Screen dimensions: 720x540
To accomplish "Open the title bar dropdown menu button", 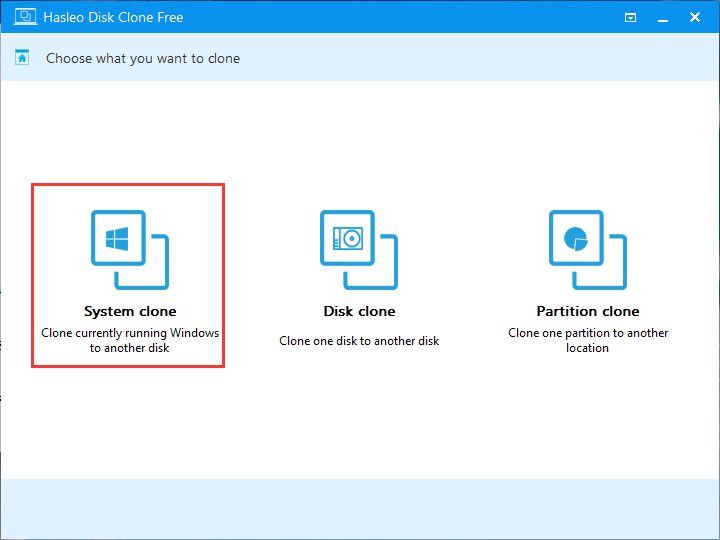I will click(x=630, y=18).
